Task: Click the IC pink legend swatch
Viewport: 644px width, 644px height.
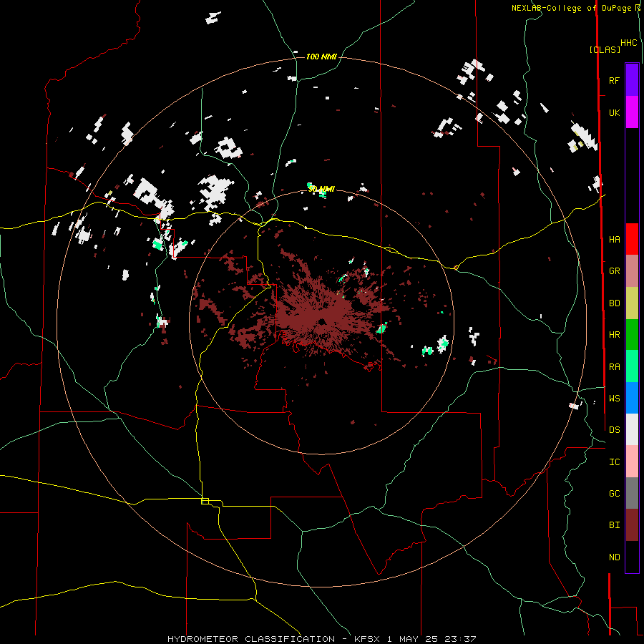Action: [632, 462]
